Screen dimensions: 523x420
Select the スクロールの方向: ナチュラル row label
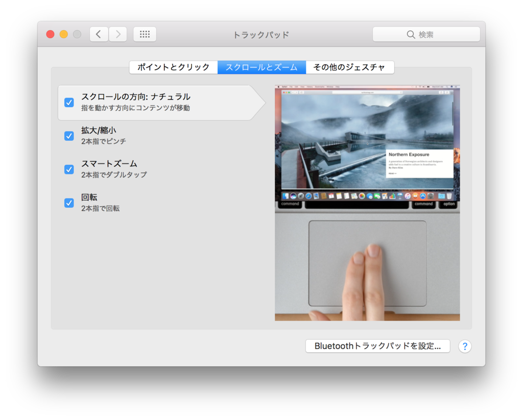pos(136,96)
